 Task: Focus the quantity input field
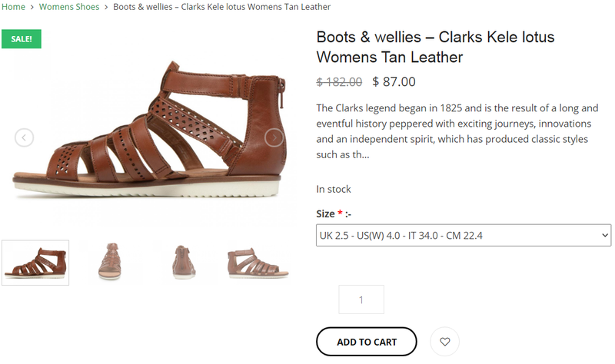click(x=361, y=299)
